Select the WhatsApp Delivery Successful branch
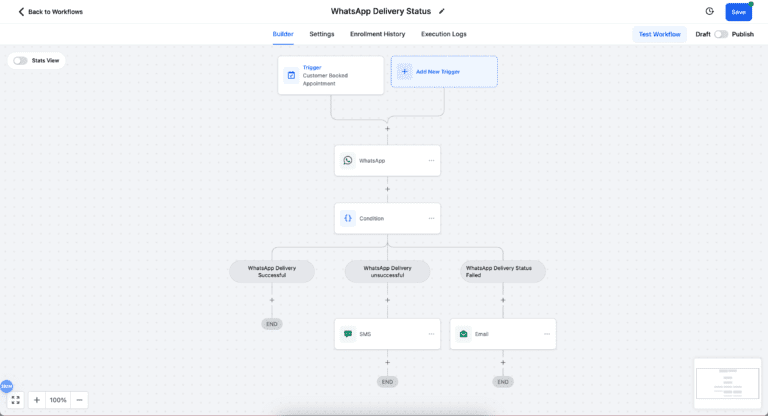768x416 pixels. click(272, 271)
